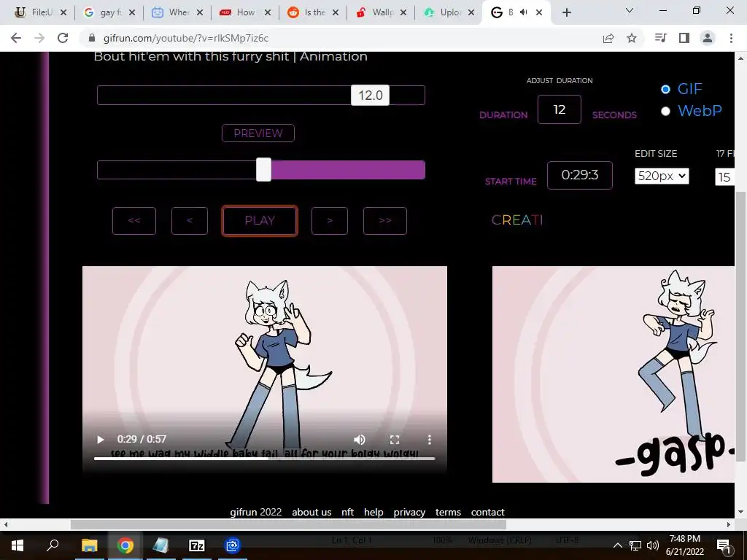The height and width of the screenshot is (560, 747).
Task: Open the notification center icon
Action: [724, 545]
